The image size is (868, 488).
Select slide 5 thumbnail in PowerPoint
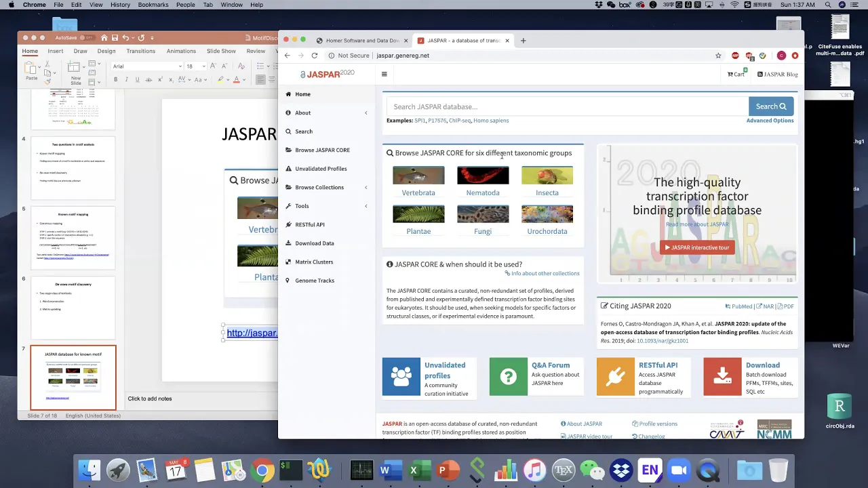(73, 238)
